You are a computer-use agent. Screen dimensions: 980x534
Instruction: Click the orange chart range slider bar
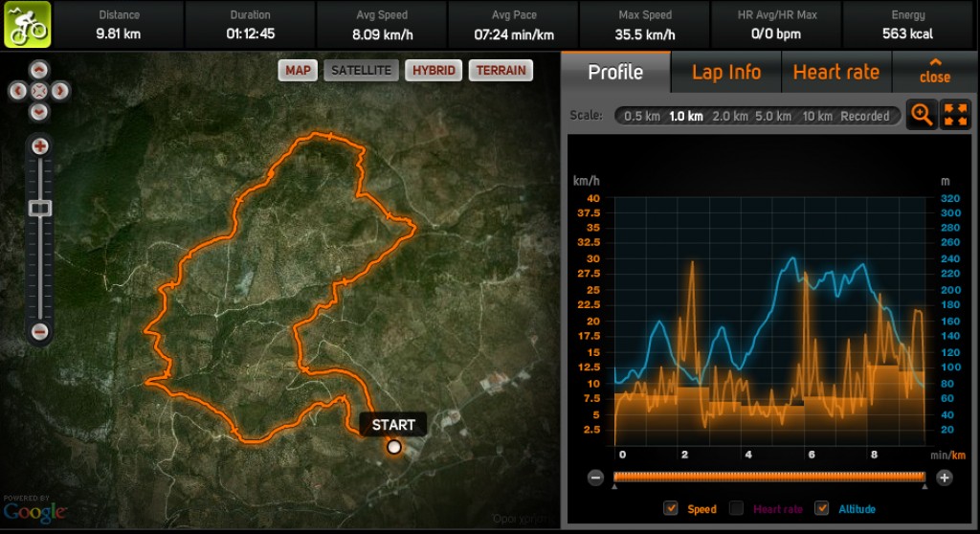[x=769, y=478]
